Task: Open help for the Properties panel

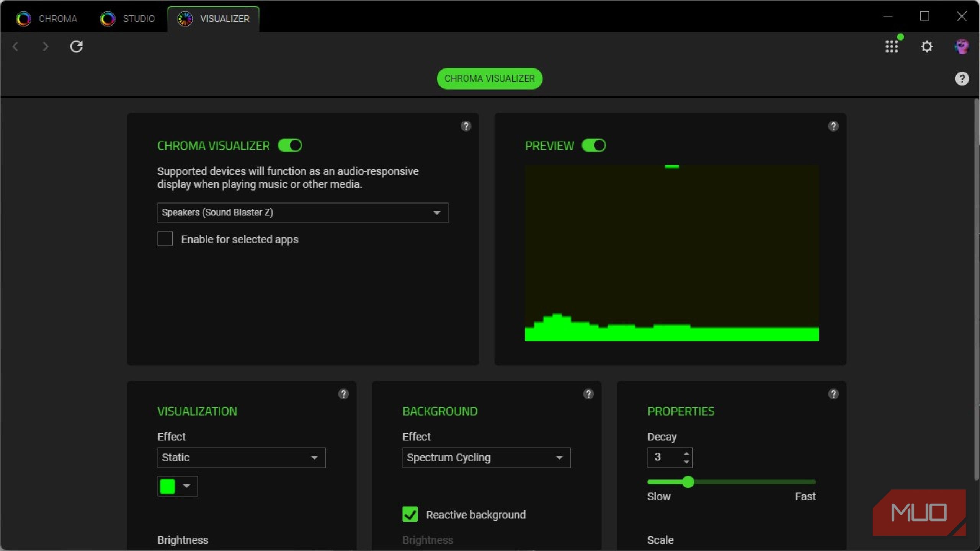Action: pyautogui.click(x=833, y=394)
